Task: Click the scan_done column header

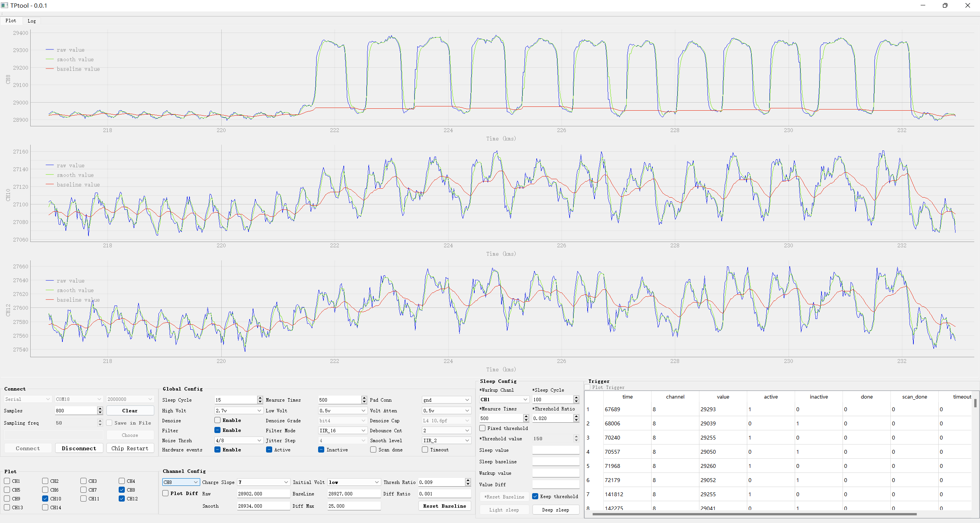Action: click(915, 397)
